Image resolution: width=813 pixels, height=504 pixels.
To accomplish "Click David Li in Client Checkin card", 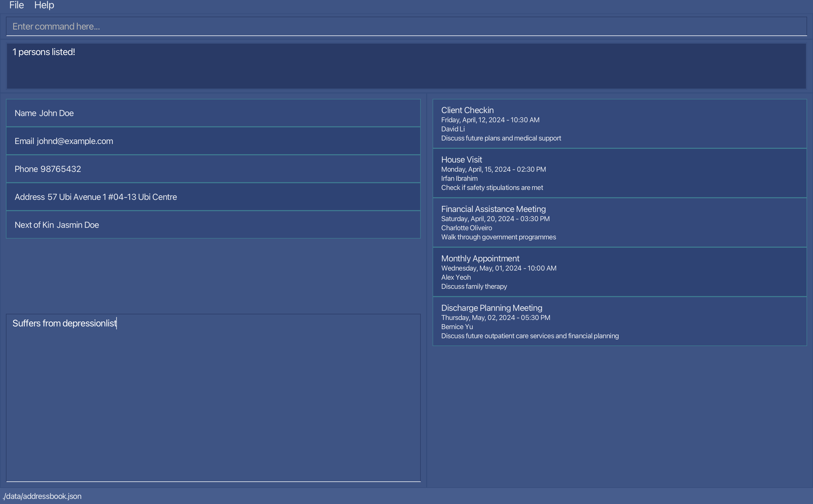I will pyautogui.click(x=452, y=129).
